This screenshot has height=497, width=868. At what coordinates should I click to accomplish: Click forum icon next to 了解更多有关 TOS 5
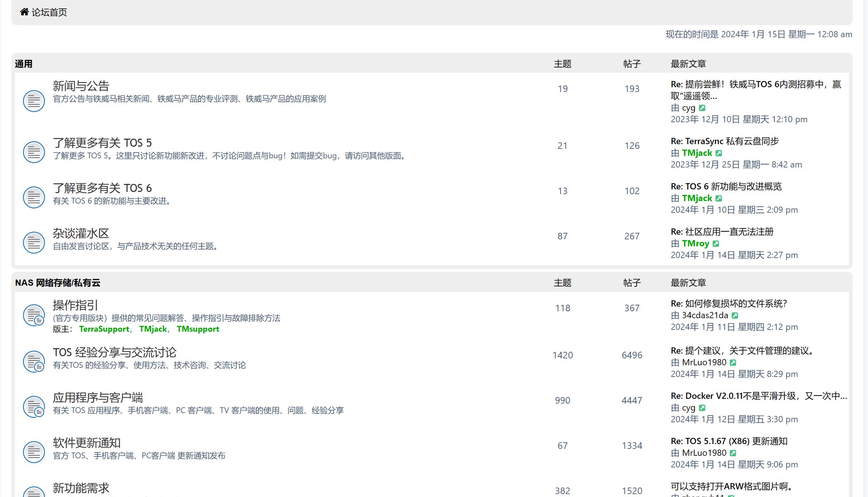click(34, 152)
